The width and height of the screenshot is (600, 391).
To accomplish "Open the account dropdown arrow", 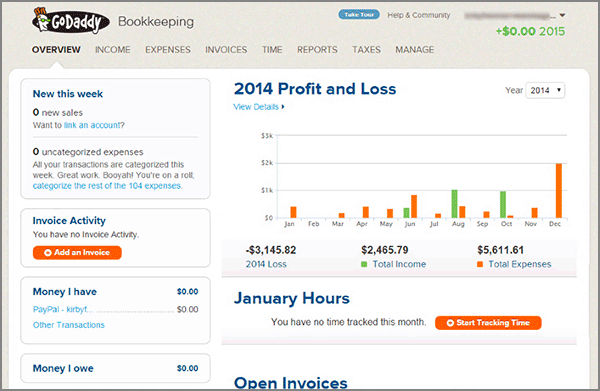I will click(562, 16).
